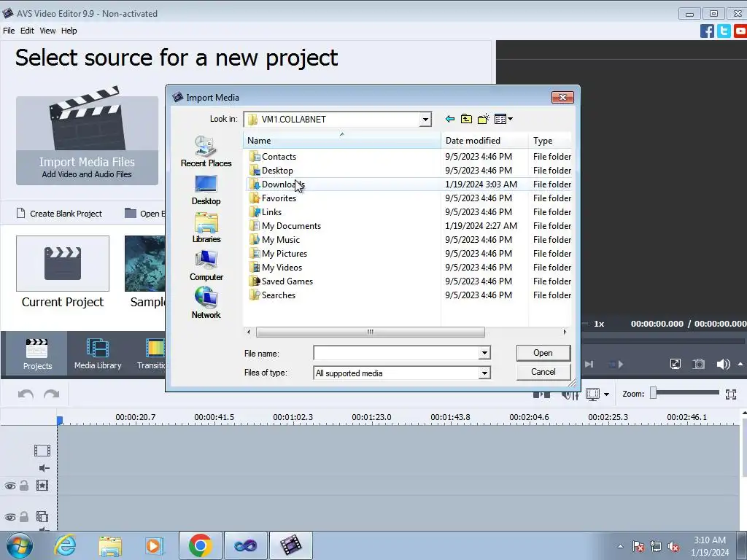Image resolution: width=747 pixels, height=560 pixels.
Task: Select the Current Project thumbnail
Action: click(63, 263)
